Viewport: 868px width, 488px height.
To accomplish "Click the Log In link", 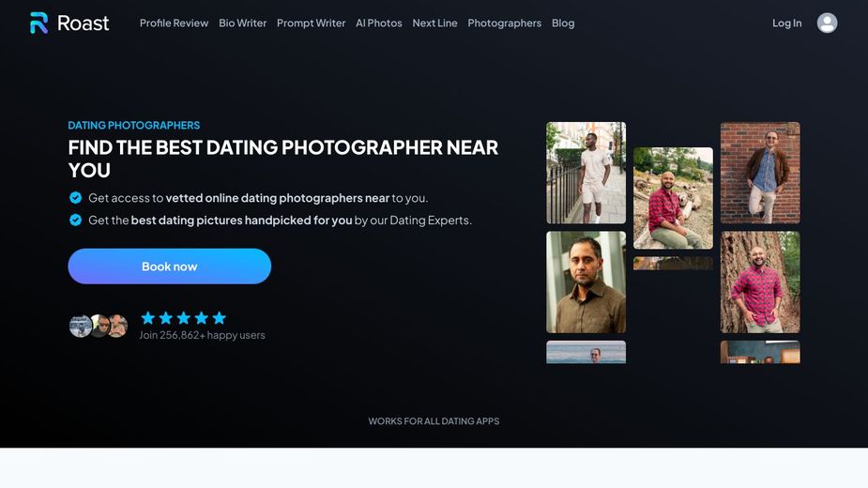I will 786,23.
